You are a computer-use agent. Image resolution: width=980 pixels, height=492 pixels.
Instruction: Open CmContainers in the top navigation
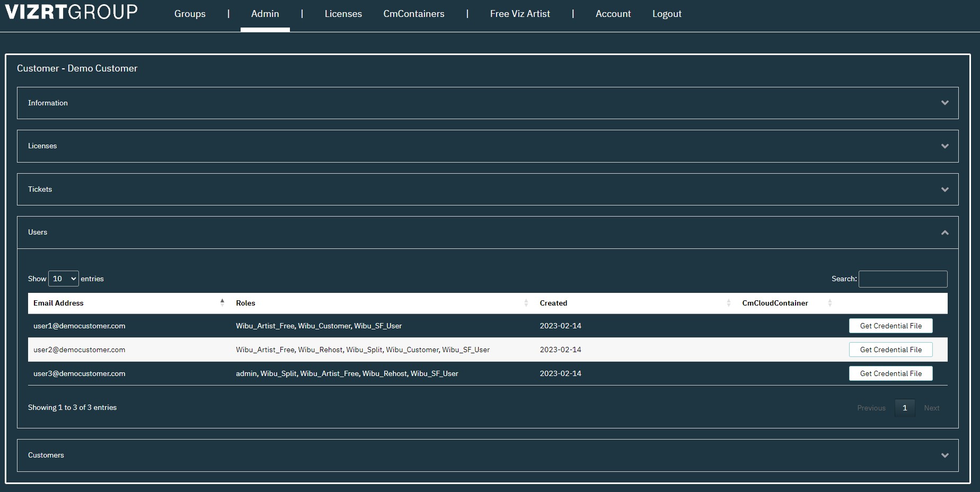pyautogui.click(x=414, y=14)
